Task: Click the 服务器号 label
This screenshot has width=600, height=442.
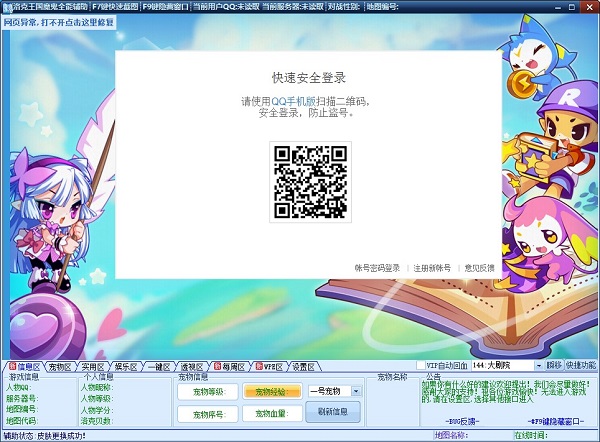Action: [x=22, y=398]
